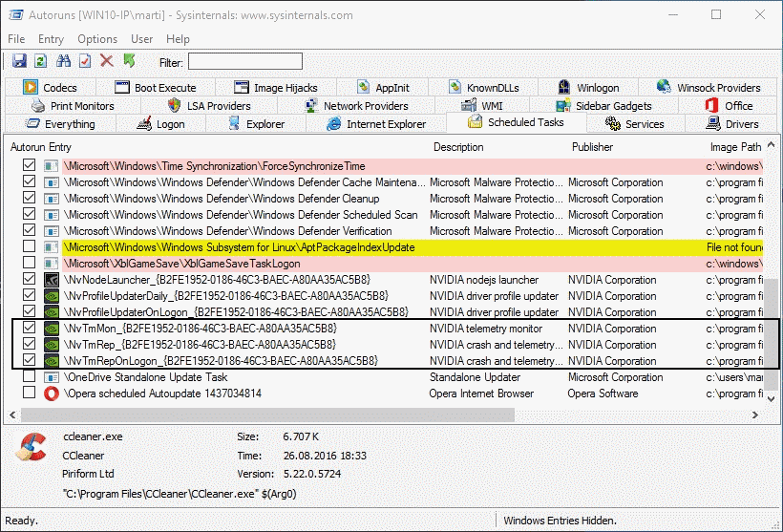Viewport: 783px width, 532px height.
Task: Click the Opera scheduled Autoupdate icon
Action: click(53, 394)
